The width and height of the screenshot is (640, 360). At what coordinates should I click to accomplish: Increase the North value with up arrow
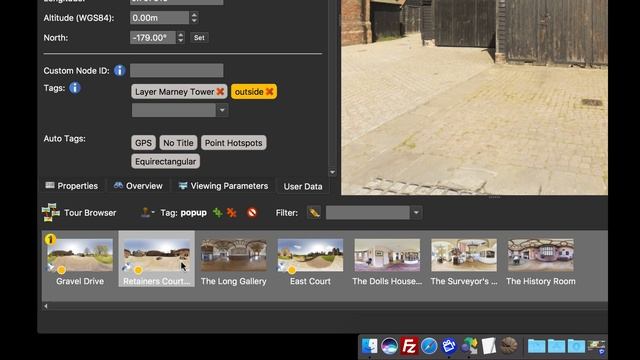point(180,35)
